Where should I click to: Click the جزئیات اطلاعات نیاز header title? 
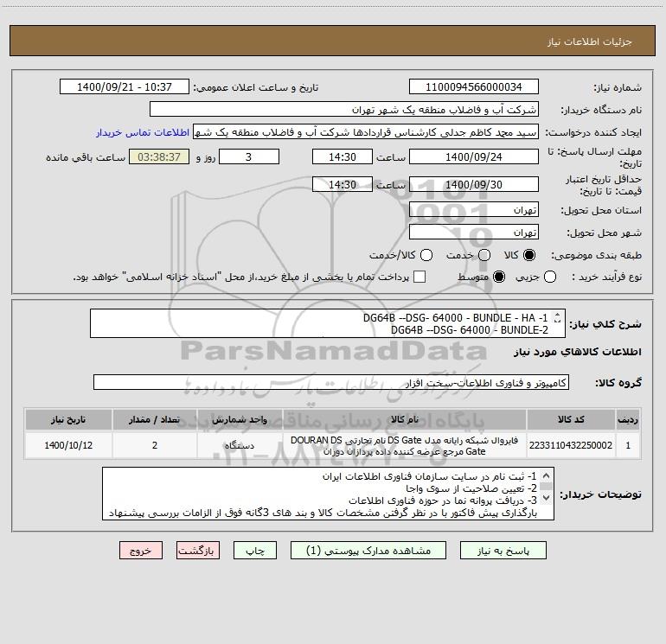pyautogui.click(x=590, y=41)
